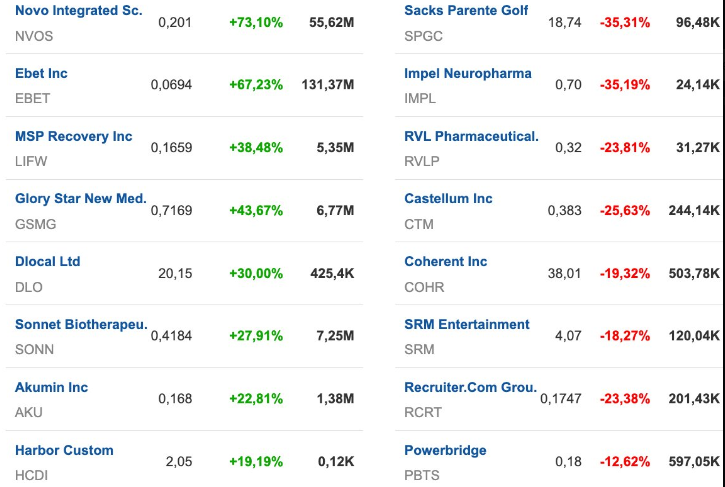725x487 pixels.
Task: Open the Akumin Inc stock link
Action: [x=51, y=388]
